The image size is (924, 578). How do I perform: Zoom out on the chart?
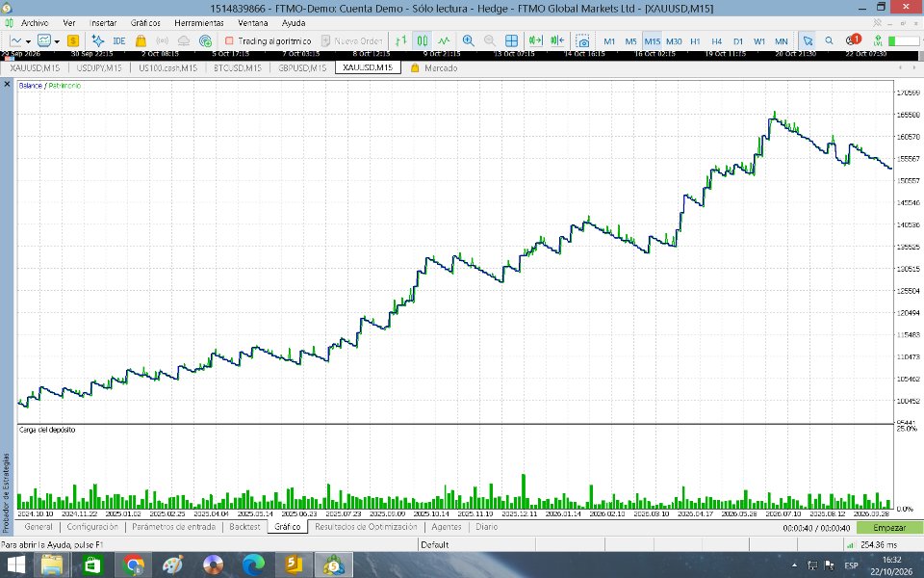click(490, 40)
